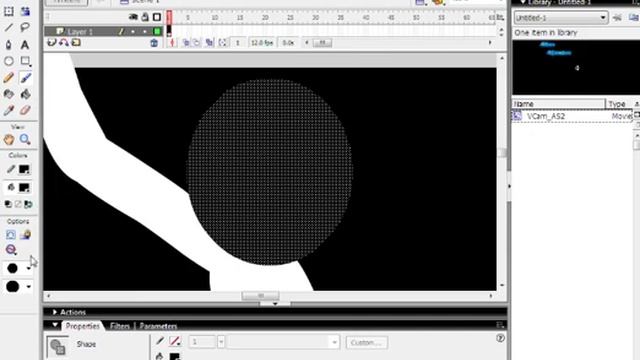Screen dimensions: 640x360
Task: Open the brush size dropdown
Action: [x=28, y=268]
